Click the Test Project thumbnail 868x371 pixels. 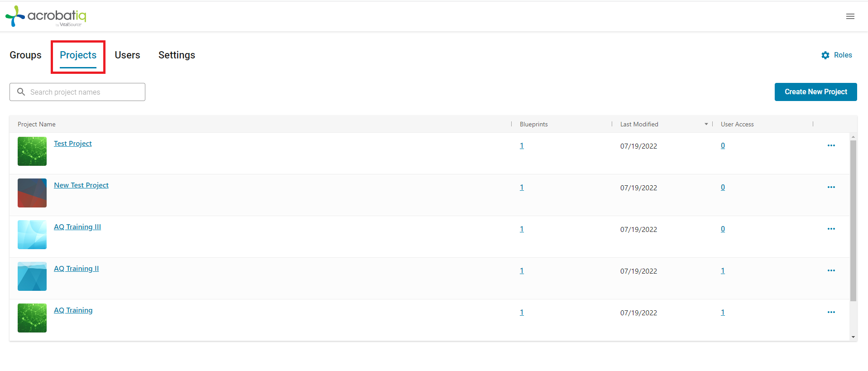click(x=32, y=151)
